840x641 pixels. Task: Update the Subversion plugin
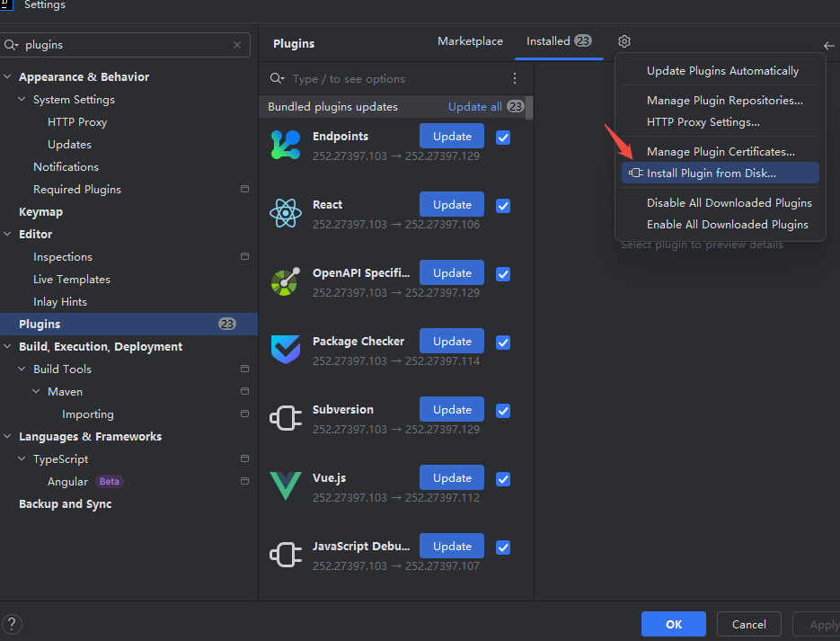click(452, 409)
